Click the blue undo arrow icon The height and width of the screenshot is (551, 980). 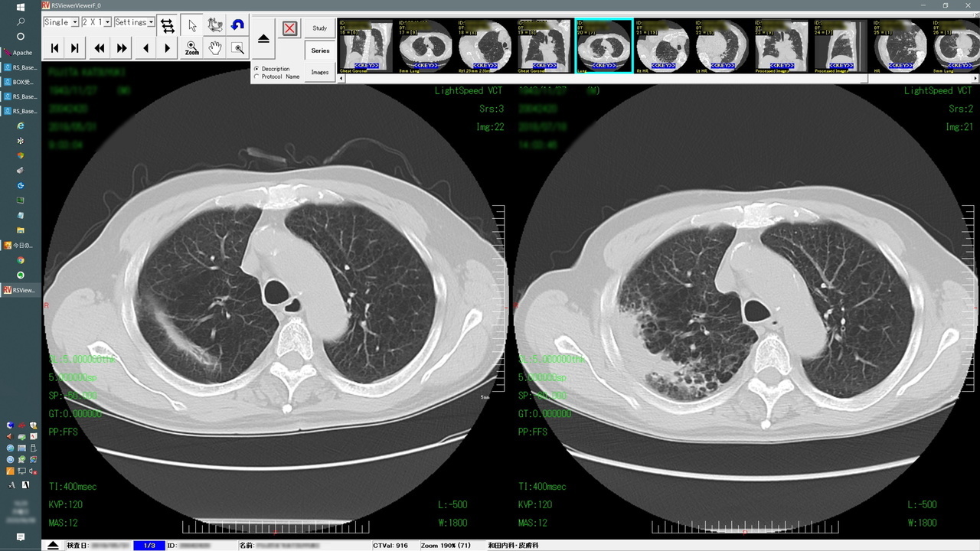[238, 24]
